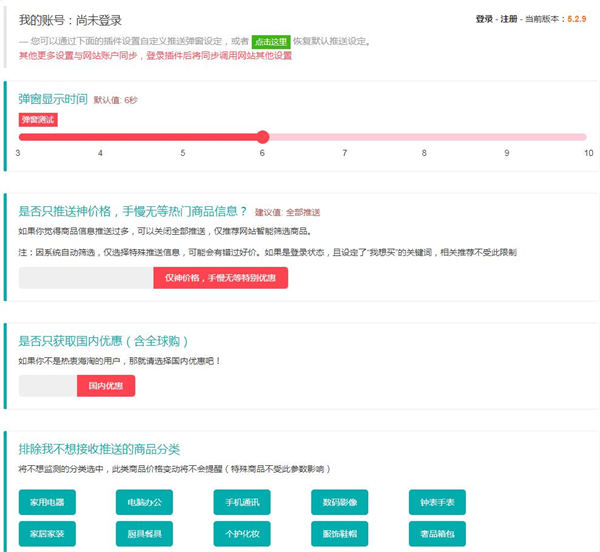Screen dimensions: 600x552
Task: Switch push filter to the grey off side
Action: pos(85,277)
